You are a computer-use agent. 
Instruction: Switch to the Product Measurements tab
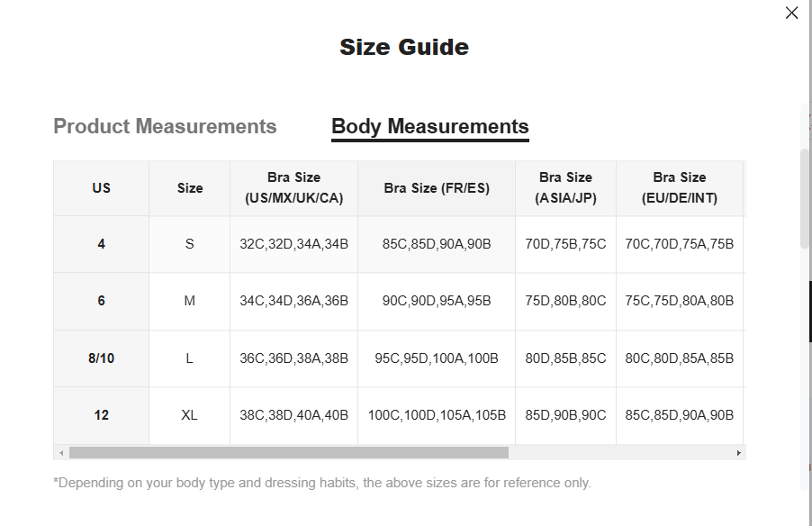pyautogui.click(x=165, y=126)
